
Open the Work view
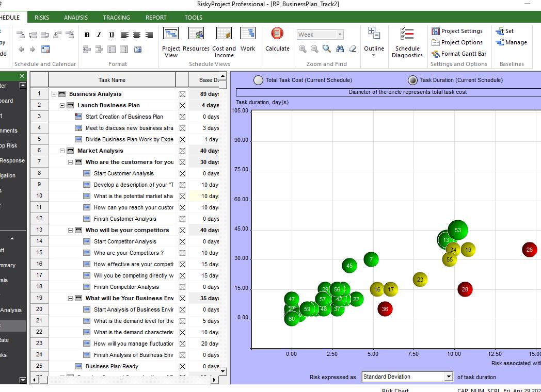tap(248, 39)
